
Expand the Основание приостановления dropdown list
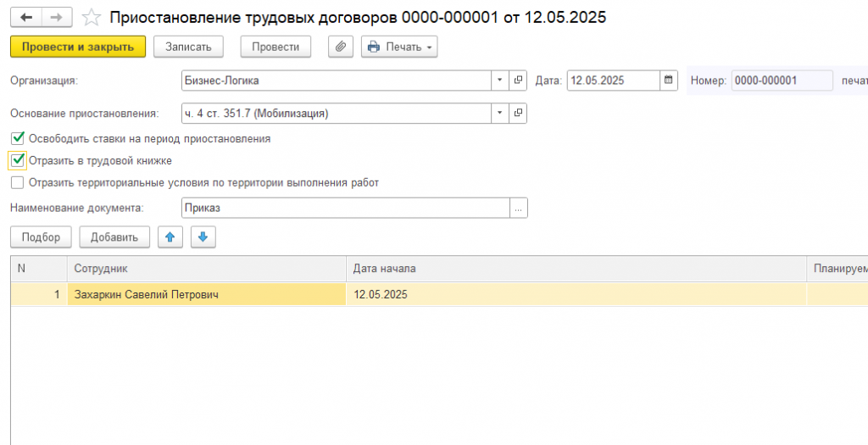pyautogui.click(x=499, y=113)
